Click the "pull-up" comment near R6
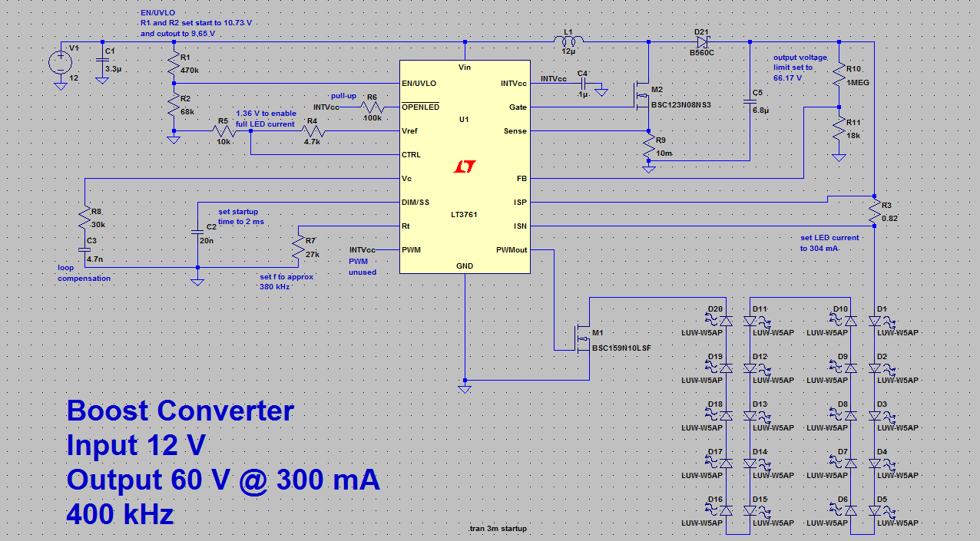Screen dimensions: 980x541 click(343, 96)
